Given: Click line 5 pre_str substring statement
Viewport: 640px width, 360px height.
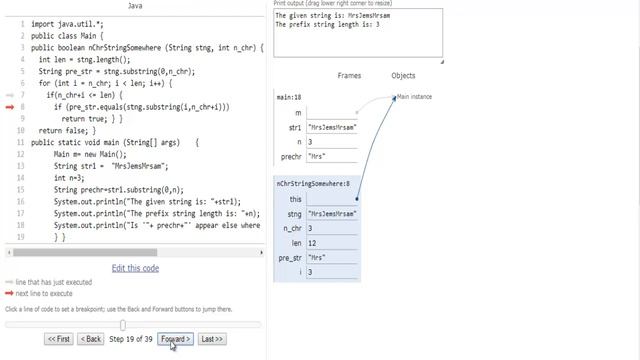Looking at the screenshot, I should [117, 71].
